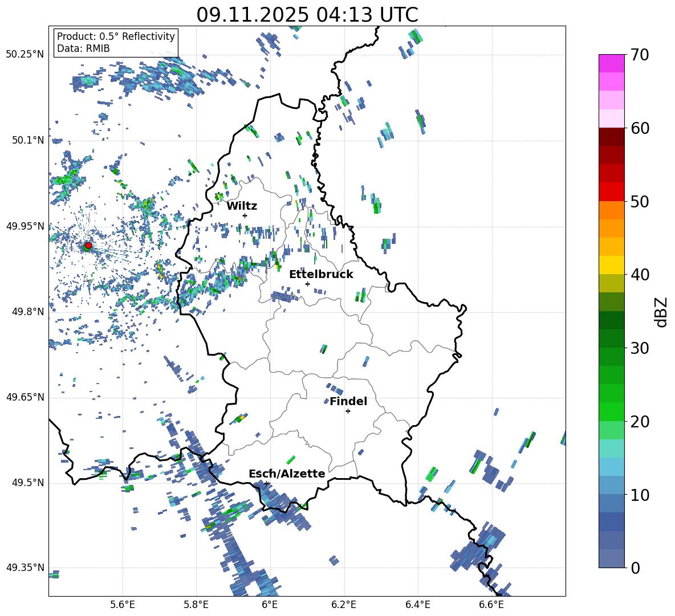The height and width of the screenshot is (616, 675).
Task: Click the 6°E longitude label
Action: (270, 605)
